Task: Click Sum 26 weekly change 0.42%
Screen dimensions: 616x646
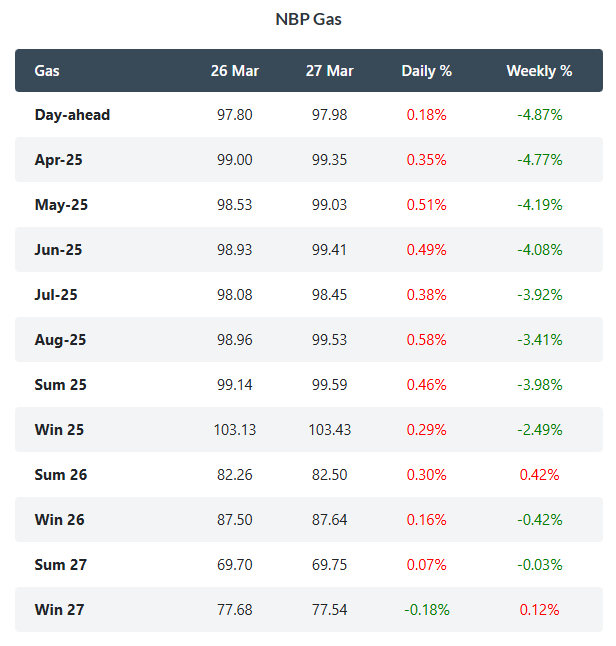Action: pos(539,475)
